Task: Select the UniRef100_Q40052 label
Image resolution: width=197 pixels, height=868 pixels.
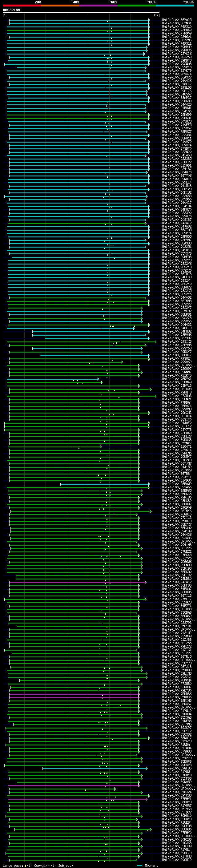Action: (x=177, y=297)
